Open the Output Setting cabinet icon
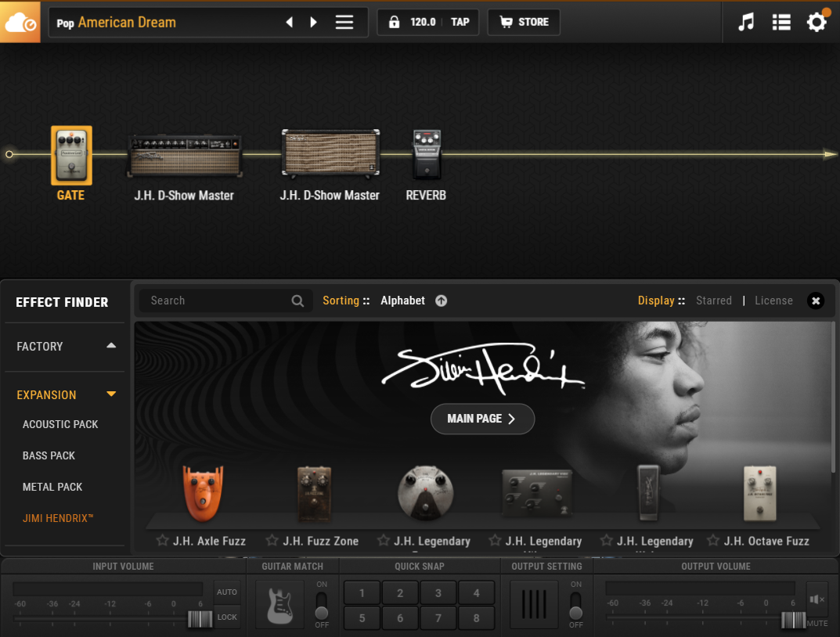Image resolution: width=840 pixels, height=637 pixels. coord(534,605)
